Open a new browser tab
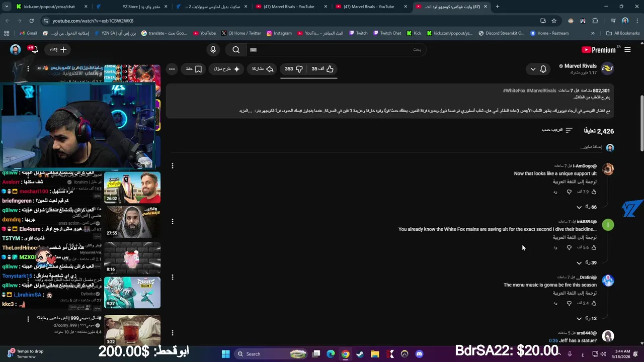644x362 pixels. [497, 7]
